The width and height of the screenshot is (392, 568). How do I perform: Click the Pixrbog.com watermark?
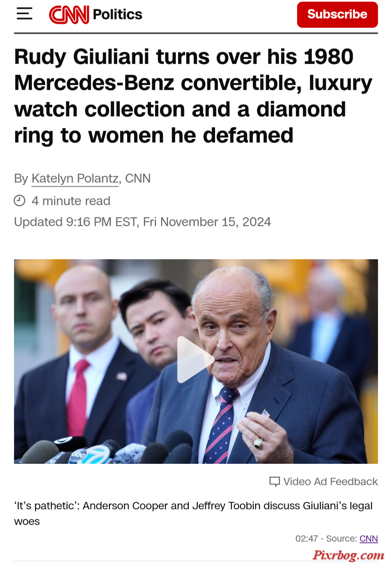(348, 555)
